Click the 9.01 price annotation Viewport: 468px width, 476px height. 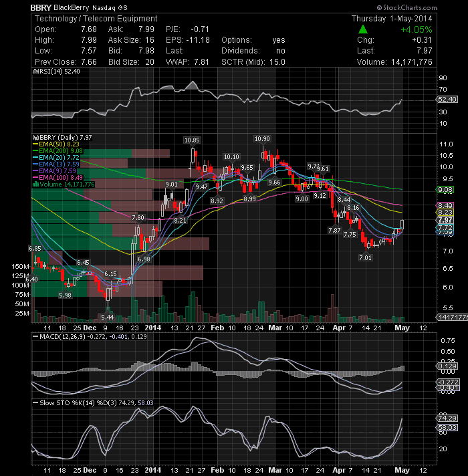point(171,185)
